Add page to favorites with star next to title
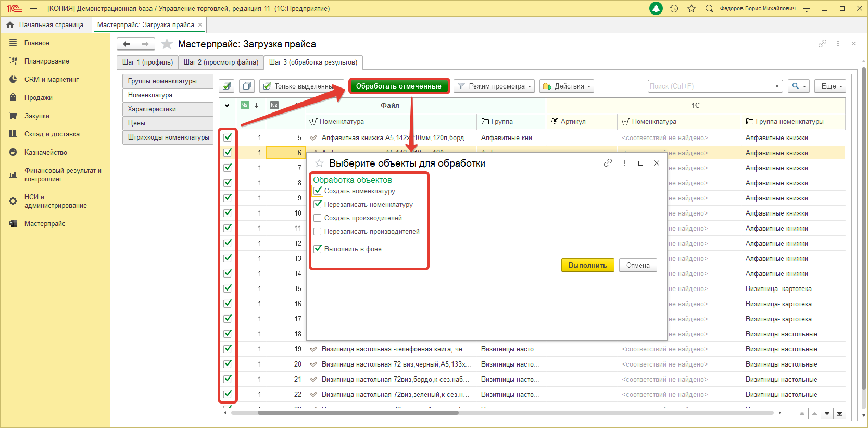The width and height of the screenshot is (868, 428). tap(167, 44)
